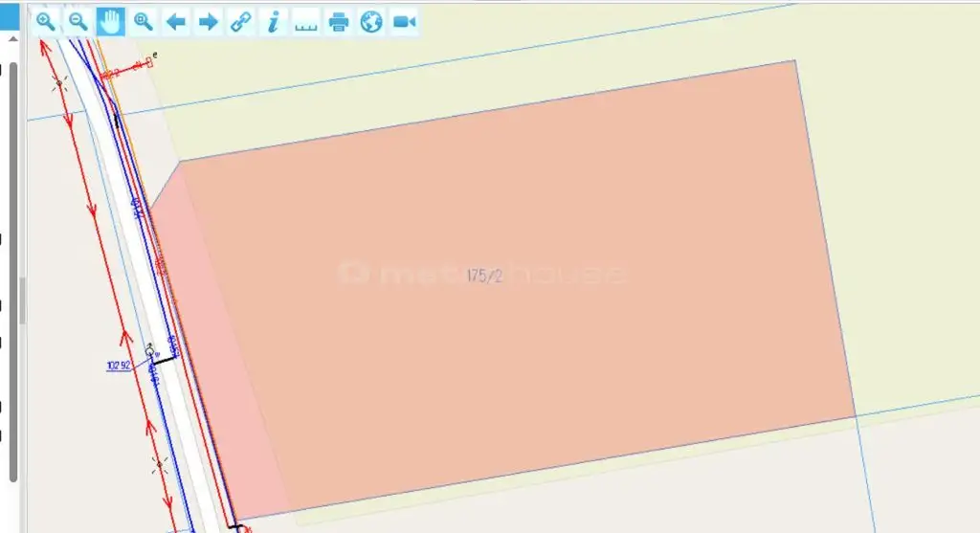
Task: Click the video camera icon
Action: pos(404,22)
